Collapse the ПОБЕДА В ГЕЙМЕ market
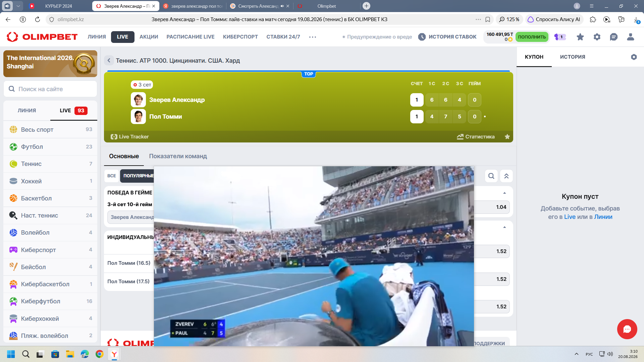 click(x=504, y=193)
